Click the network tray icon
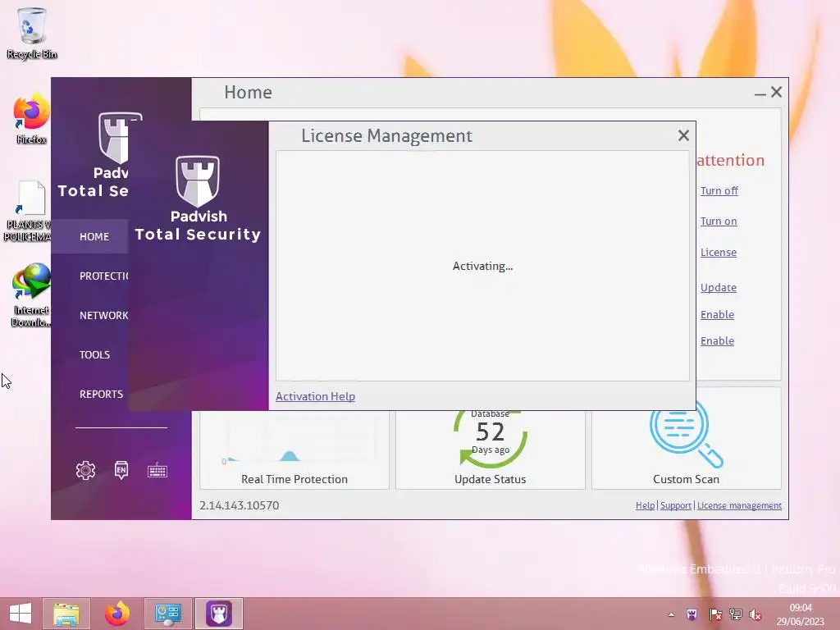Screen dimensions: 840x630 pos(736,614)
